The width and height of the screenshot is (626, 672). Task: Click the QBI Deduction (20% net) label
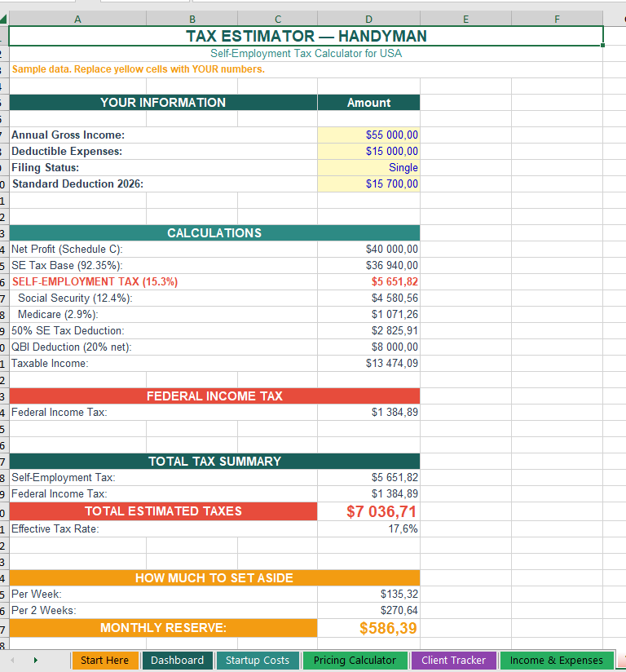click(72, 347)
